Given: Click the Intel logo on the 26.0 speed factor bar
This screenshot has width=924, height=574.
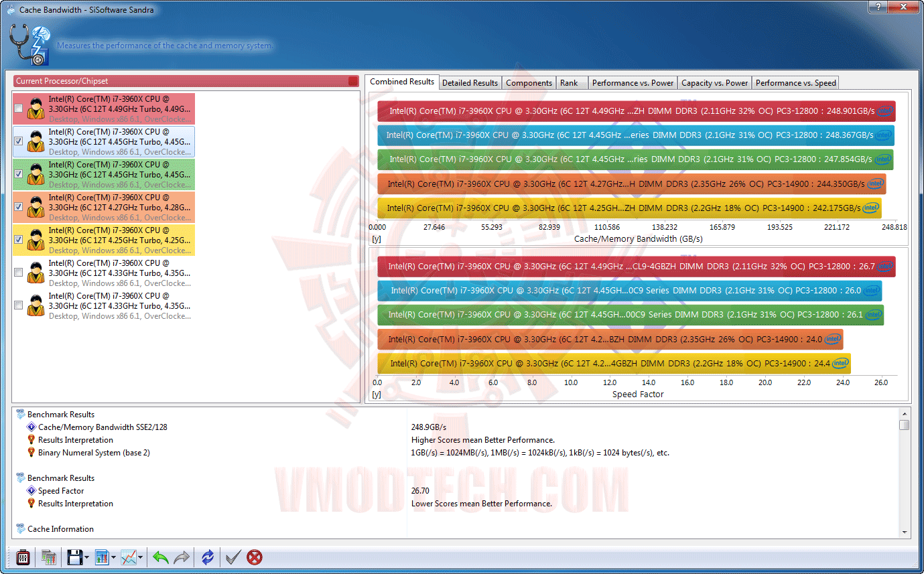Looking at the screenshot, I should (872, 291).
